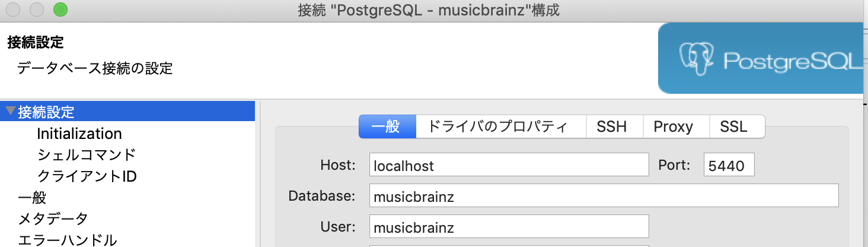The image size is (868, 247).
Task: Collapse the 接続設定 tree node triangle
Action: point(10,111)
